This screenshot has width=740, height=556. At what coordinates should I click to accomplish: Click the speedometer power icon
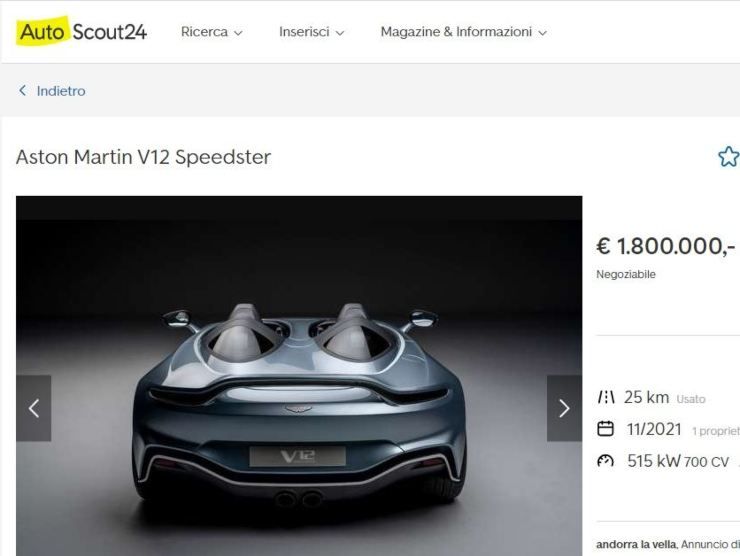click(x=605, y=461)
